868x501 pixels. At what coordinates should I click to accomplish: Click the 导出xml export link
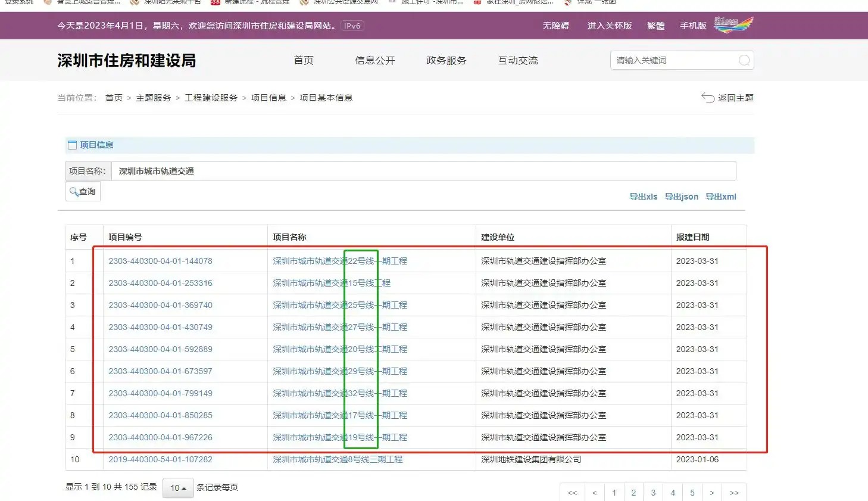coord(720,197)
